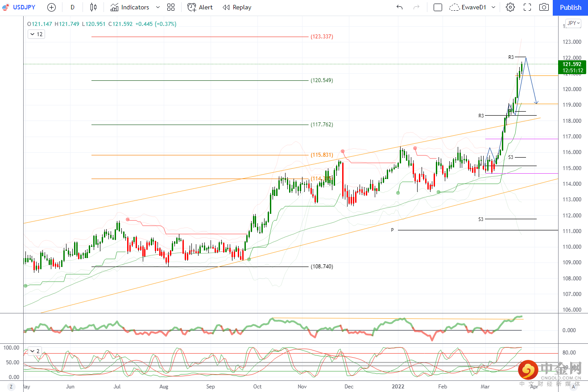
Task: Click the compare or add symbol plus icon
Action: (52, 7)
